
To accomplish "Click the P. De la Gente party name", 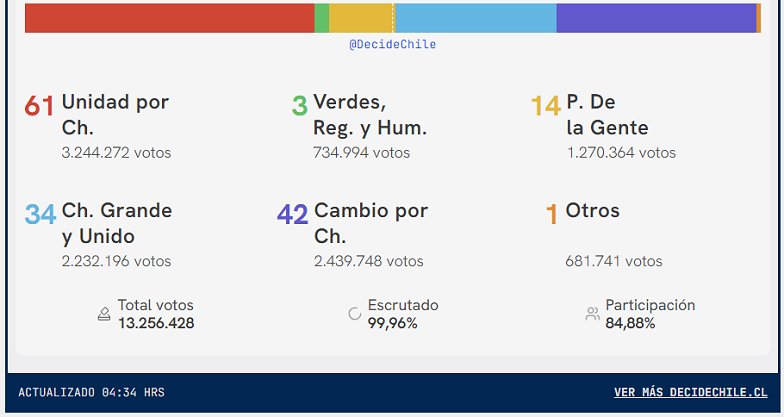I will pos(606,114).
